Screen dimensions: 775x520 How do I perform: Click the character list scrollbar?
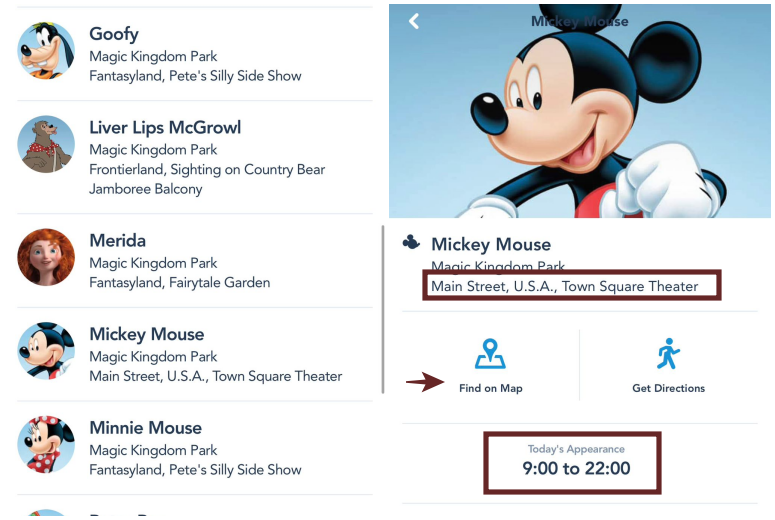coord(384,310)
